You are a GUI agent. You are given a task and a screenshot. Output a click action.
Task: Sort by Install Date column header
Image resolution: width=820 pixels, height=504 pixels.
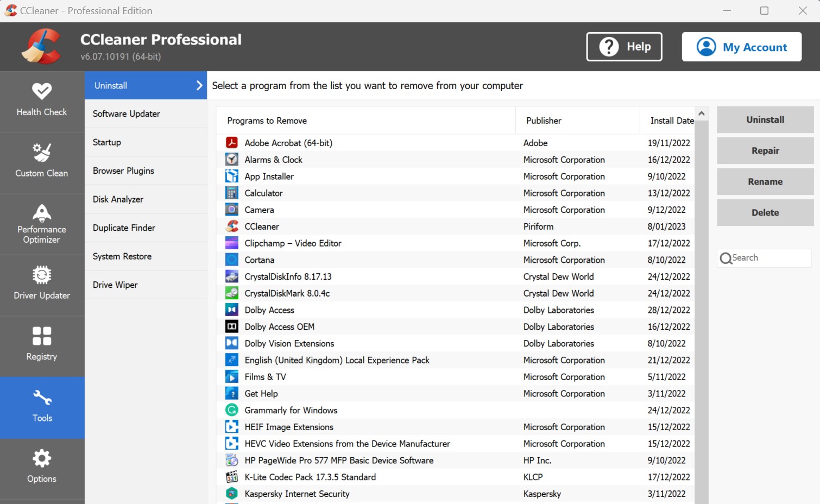click(x=671, y=121)
